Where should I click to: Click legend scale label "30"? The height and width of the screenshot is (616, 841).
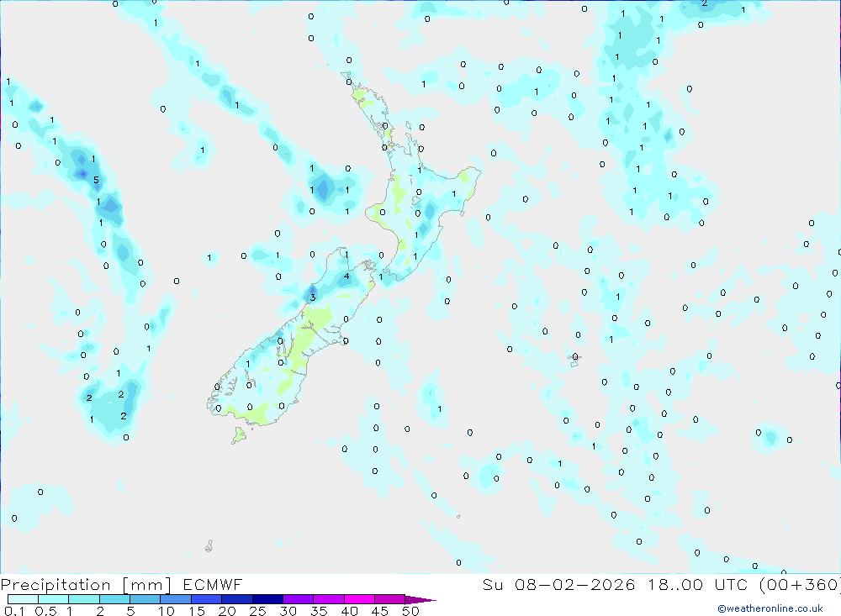[288, 611]
